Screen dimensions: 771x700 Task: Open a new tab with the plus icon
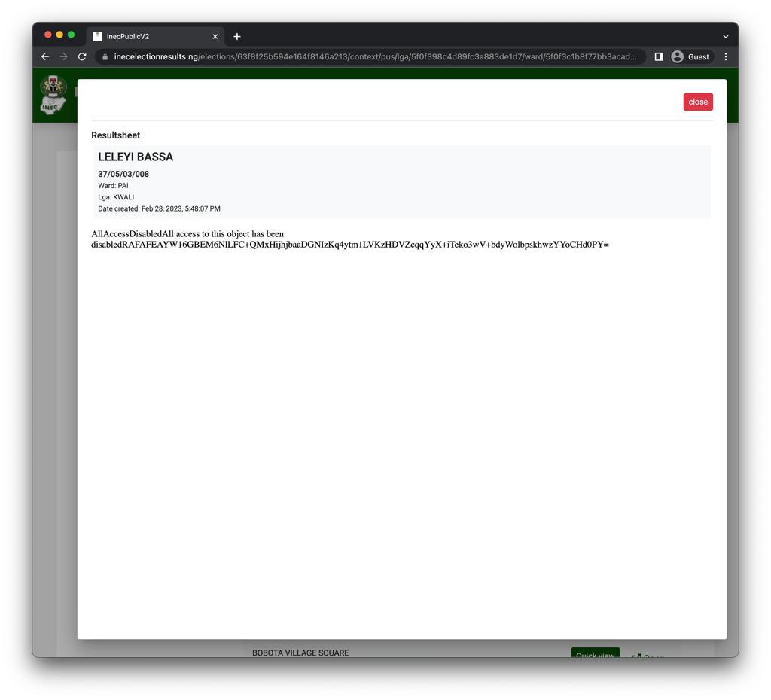237,36
